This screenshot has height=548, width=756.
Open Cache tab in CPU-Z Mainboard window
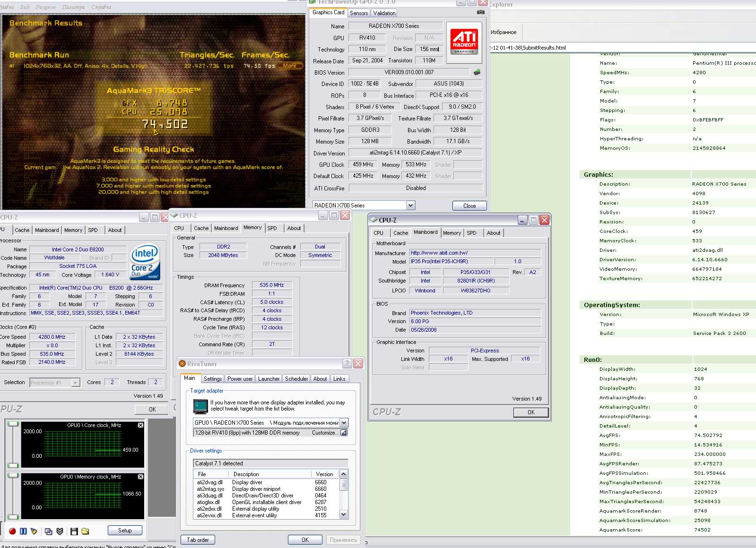(400, 233)
